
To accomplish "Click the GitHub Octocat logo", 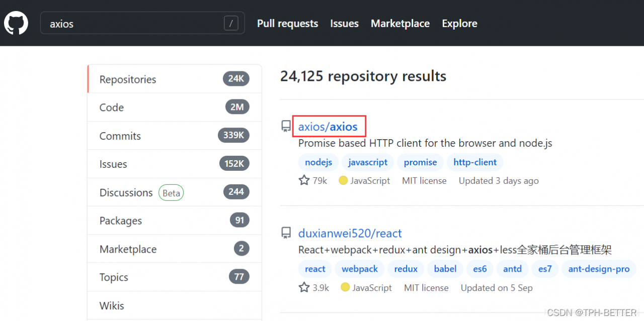I will click(x=16, y=23).
